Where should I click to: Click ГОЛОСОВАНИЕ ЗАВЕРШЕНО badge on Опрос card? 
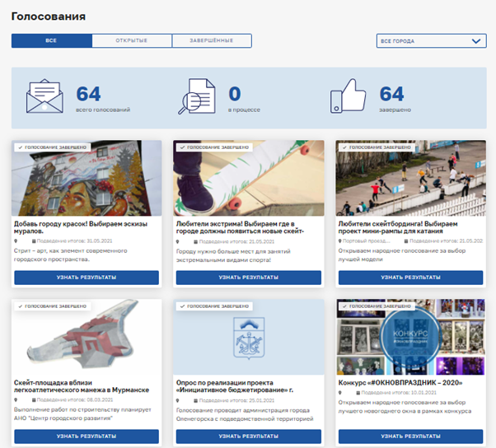[x=214, y=306]
